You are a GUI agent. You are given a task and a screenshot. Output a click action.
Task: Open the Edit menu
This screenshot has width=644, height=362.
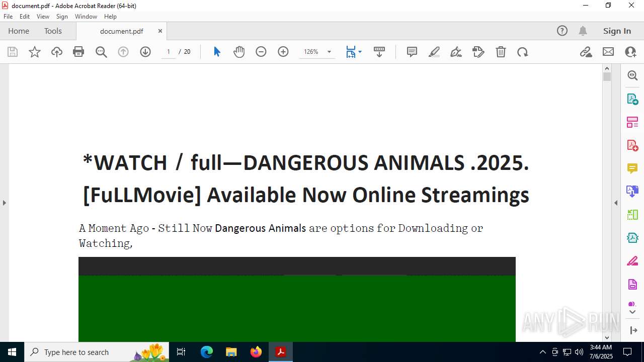(x=25, y=17)
